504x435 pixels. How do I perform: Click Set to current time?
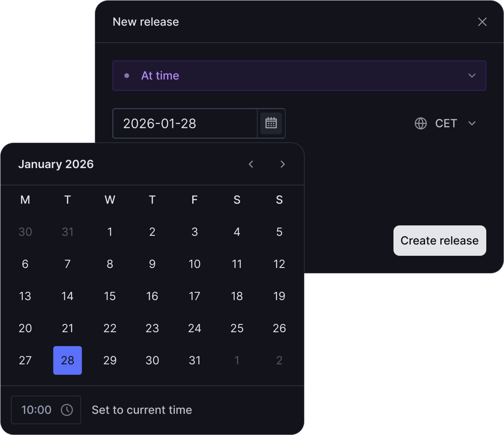[x=142, y=410]
